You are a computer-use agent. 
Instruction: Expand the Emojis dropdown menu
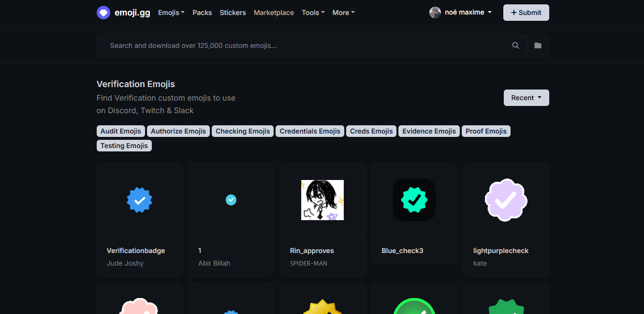pyautogui.click(x=171, y=13)
